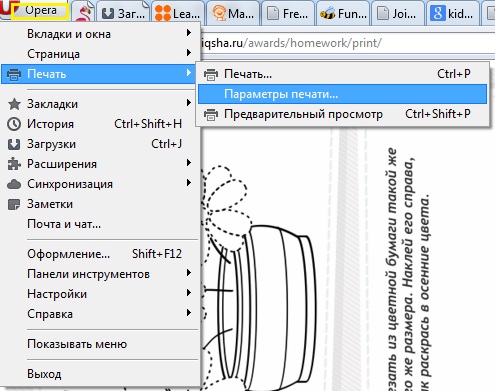Open История from the menu
495x391 pixels.
tap(100, 124)
